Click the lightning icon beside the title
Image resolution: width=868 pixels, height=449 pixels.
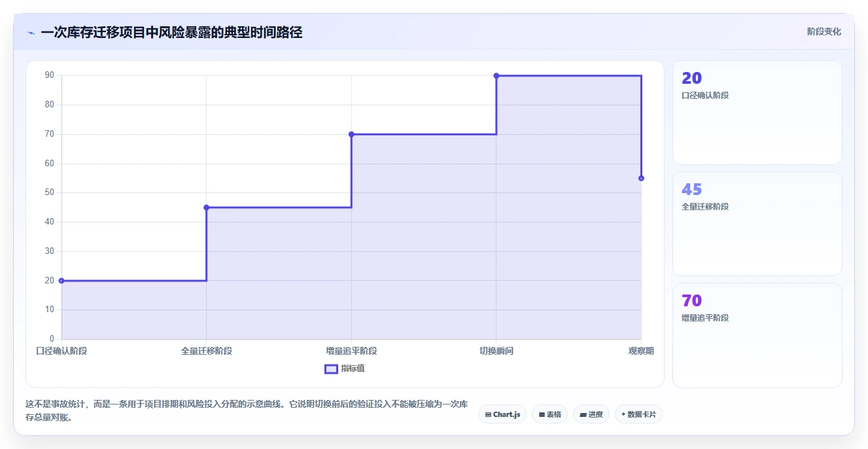click(x=31, y=33)
